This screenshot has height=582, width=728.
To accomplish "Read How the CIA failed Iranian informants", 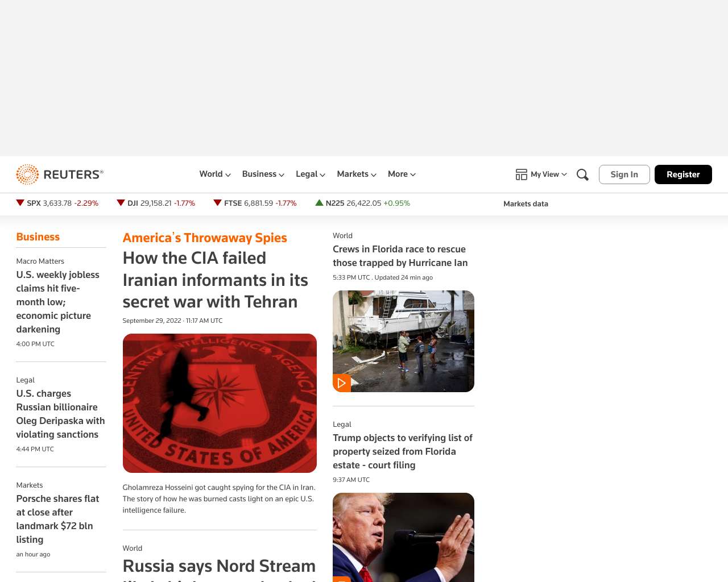I will [216, 280].
